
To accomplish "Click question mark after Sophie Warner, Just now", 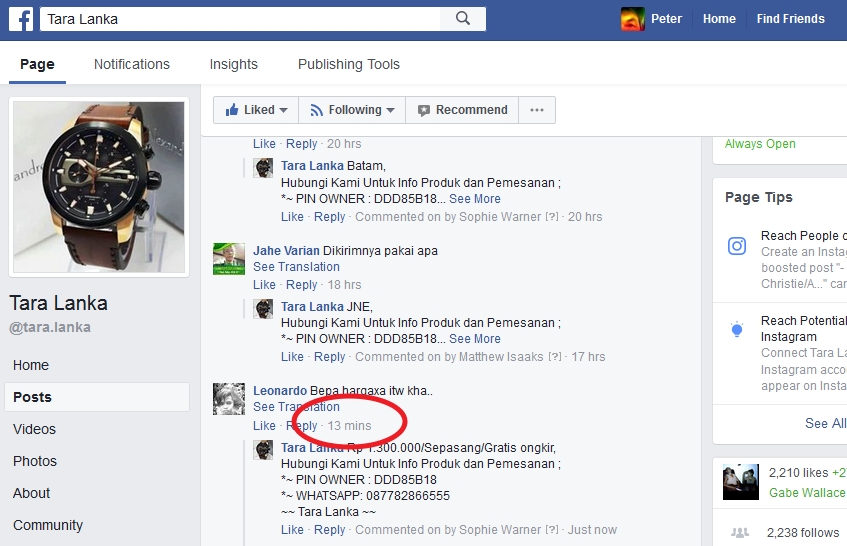I will pyautogui.click(x=552, y=530).
